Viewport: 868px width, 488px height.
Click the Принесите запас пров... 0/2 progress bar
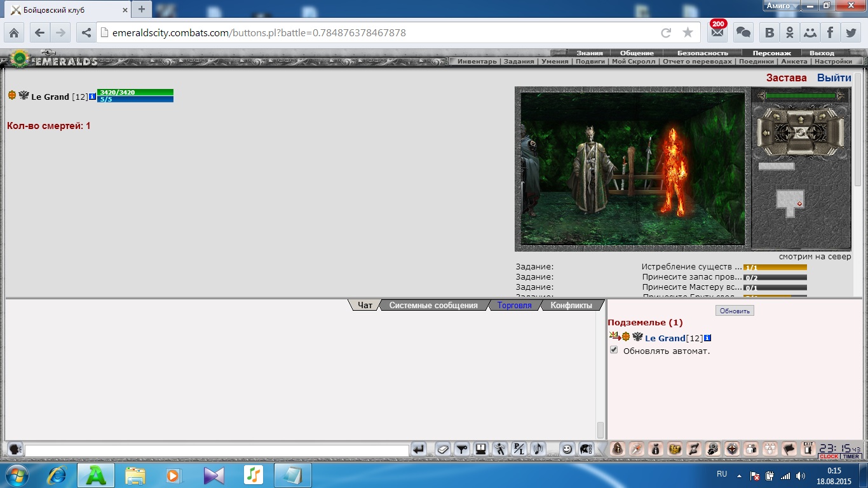pos(775,278)
